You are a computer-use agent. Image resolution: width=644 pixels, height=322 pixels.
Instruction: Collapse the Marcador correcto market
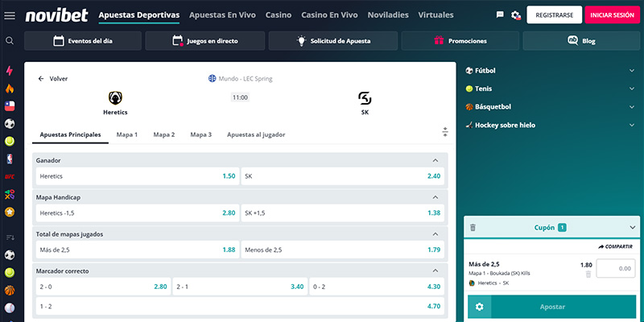[436, 271]
